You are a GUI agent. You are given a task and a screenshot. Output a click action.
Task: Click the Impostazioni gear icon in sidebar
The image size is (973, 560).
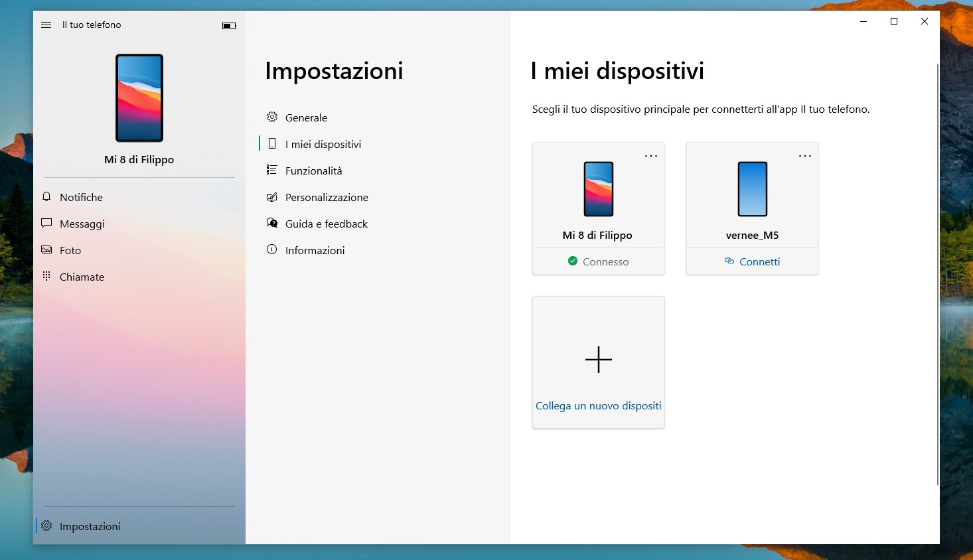pyautogui.click(x=46, y=525)
